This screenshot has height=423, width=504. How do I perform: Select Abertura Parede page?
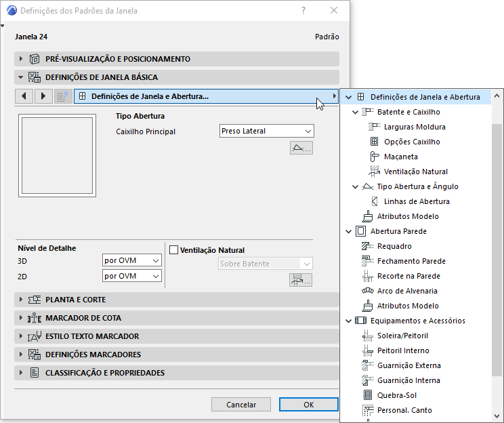coord(398,231)
